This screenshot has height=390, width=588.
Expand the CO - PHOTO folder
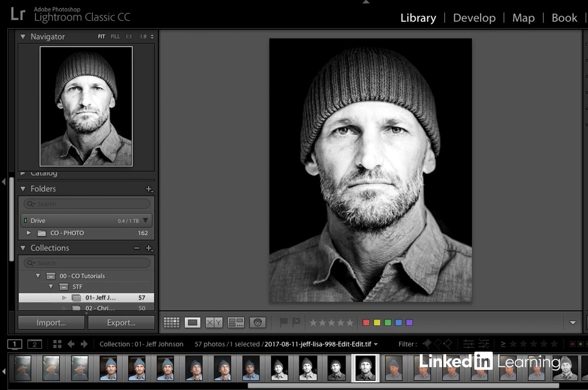pos(29,233)
